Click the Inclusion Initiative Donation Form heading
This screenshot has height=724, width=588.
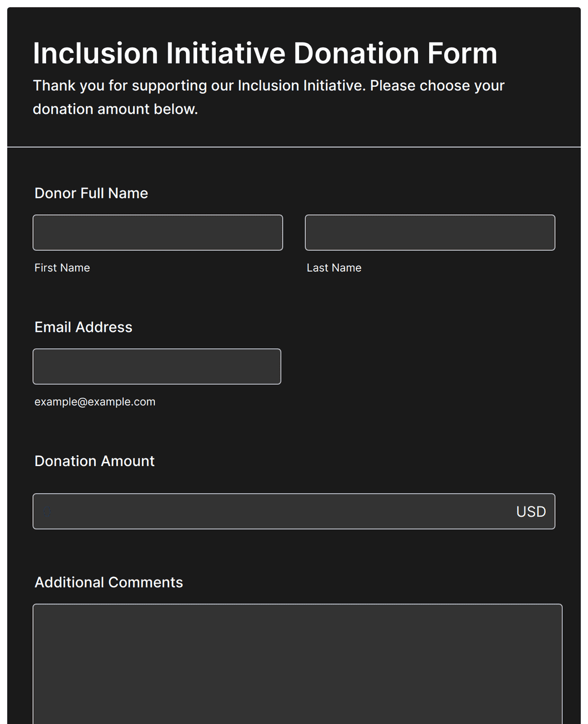point(265,54)
